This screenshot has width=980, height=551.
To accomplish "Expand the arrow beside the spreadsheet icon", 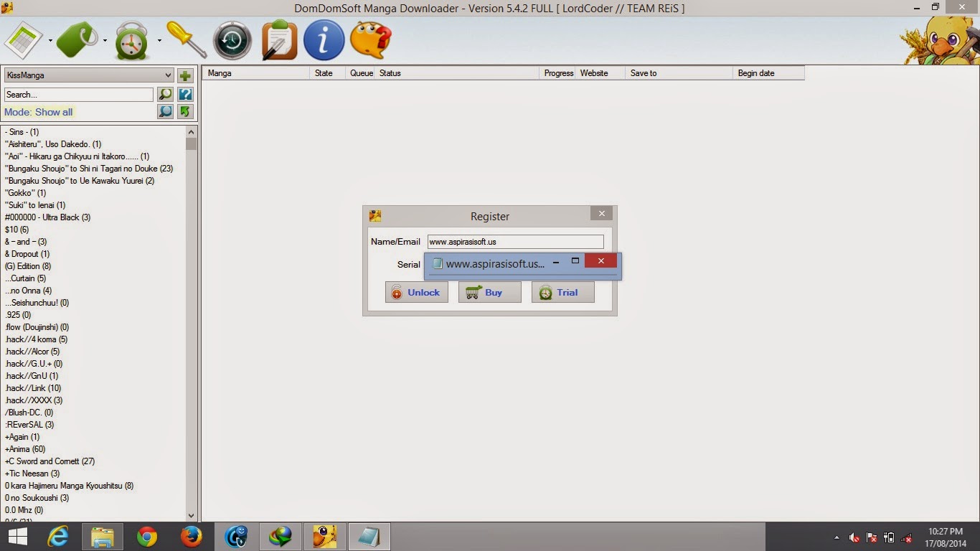I will 50,40.
